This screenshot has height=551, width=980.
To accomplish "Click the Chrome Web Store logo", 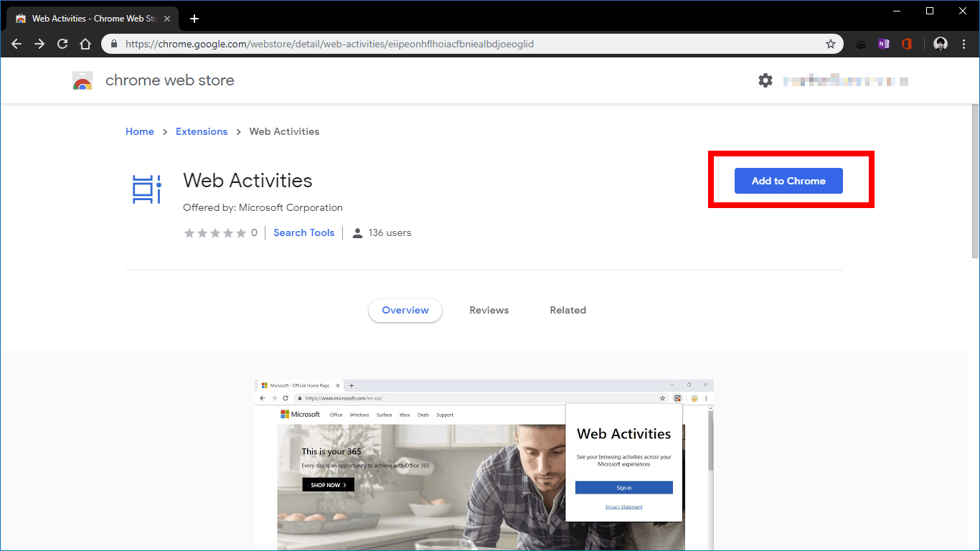I will click(x=83, y=81).
